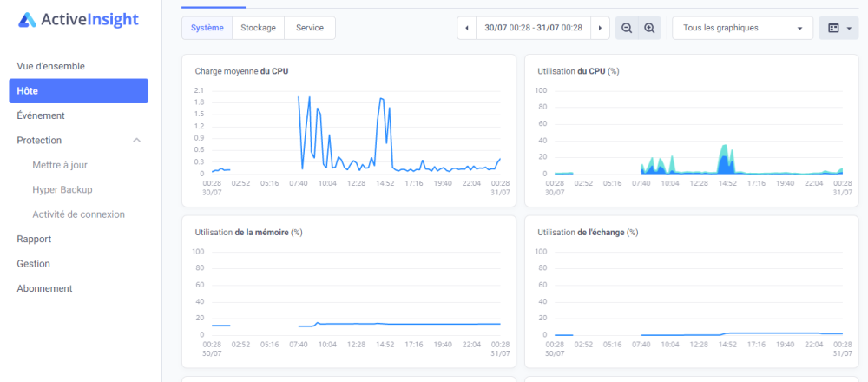
Task: Go to previous time period arrow
Action: pyautogui.click(x=467, y=28)
